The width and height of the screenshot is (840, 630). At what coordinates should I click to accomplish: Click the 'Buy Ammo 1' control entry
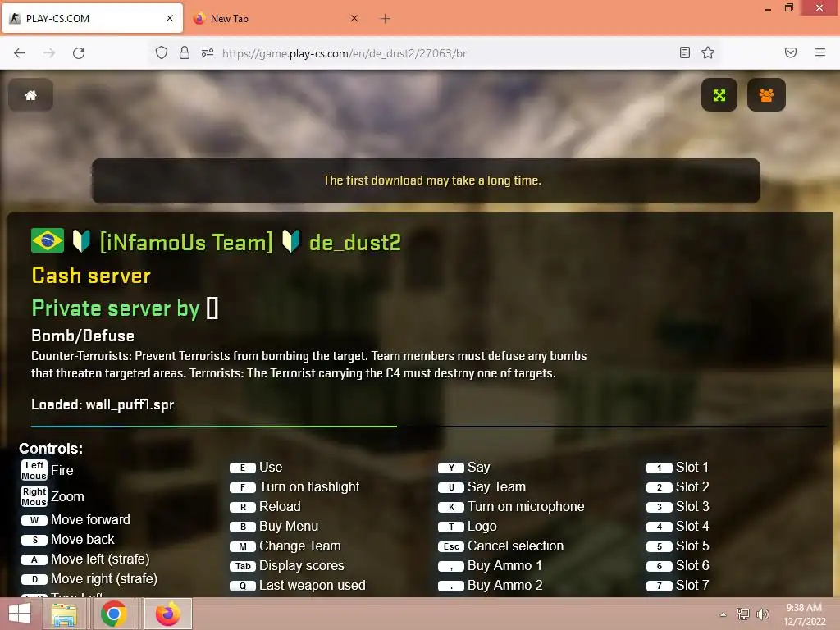pos(491,566)
